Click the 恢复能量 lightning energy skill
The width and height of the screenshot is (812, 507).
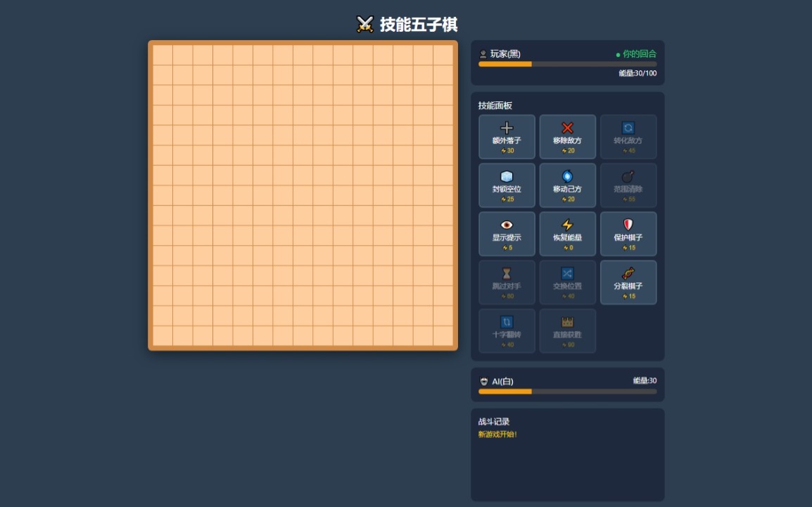(x=568, y=234)
